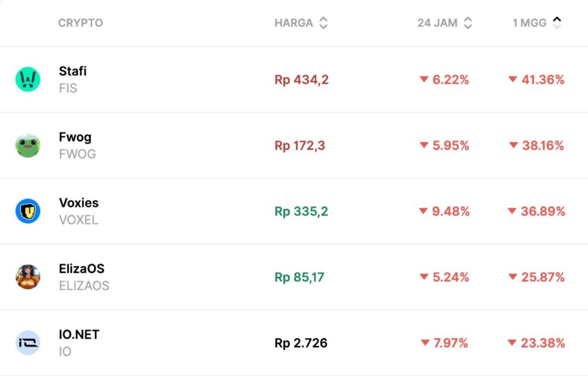The image size is (588, 378).
Task: Open the Voxies coin name link
Action: pos(79,203)
